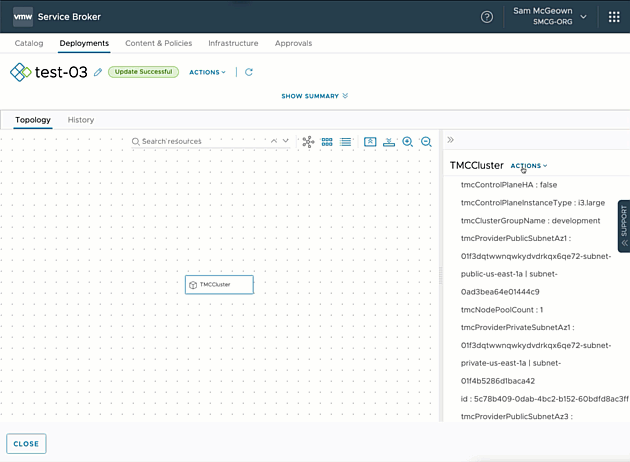Go to the Infrastructure tab
The width and height of the screenshot is (630, 462).
click(x=233, y=43)
